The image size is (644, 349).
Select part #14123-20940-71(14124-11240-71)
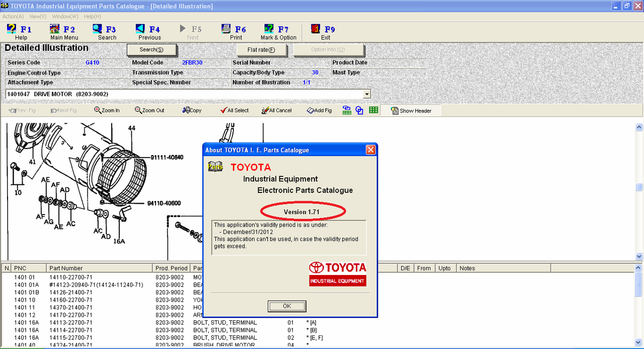(x=96, y=285)
